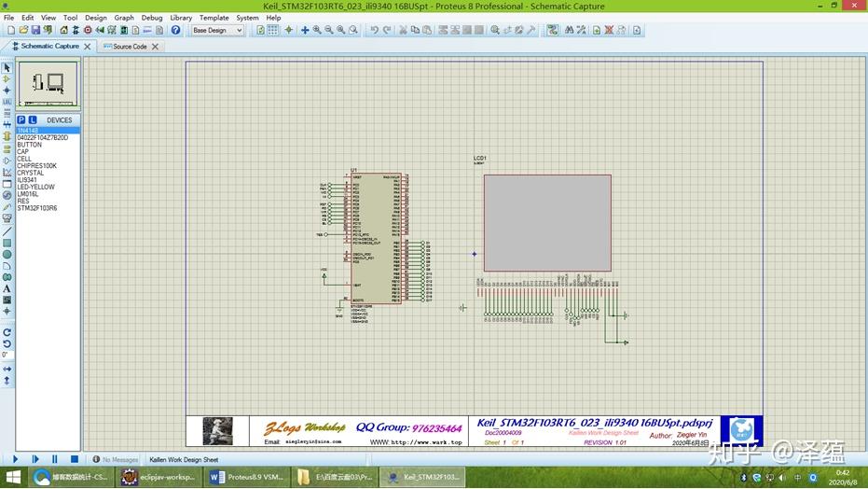The height and width of the screenshot is (489, 868).
Task: Select the 2D text tool (A icon)
Action: [7, 288]
